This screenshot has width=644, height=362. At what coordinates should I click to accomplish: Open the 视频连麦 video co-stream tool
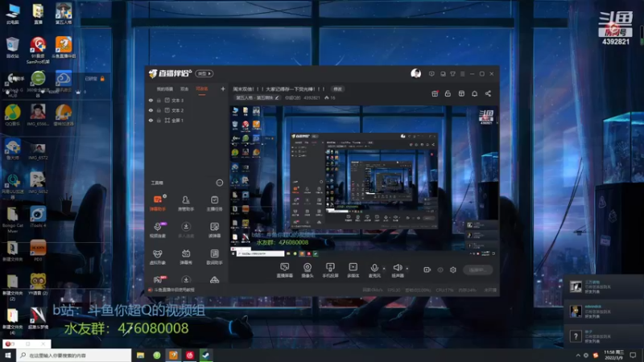point(157,230)
